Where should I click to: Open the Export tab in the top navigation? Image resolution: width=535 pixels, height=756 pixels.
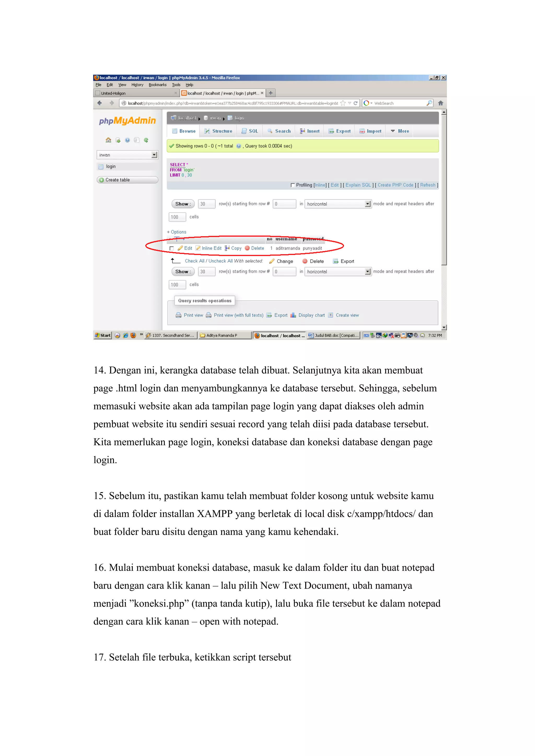pyautogui.click(x=340, y=131)
